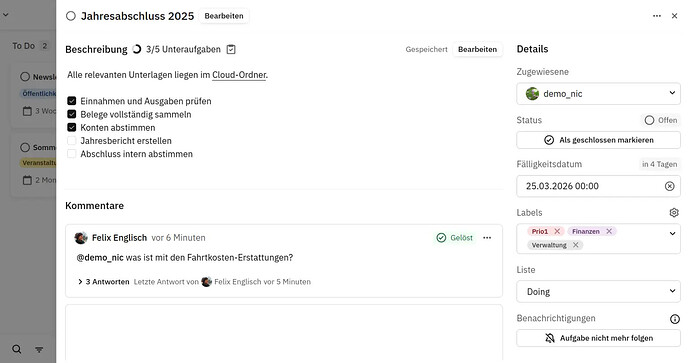Check Abschluss intern abstimmen
Screen dimensions: 690x363
[72, 154]
